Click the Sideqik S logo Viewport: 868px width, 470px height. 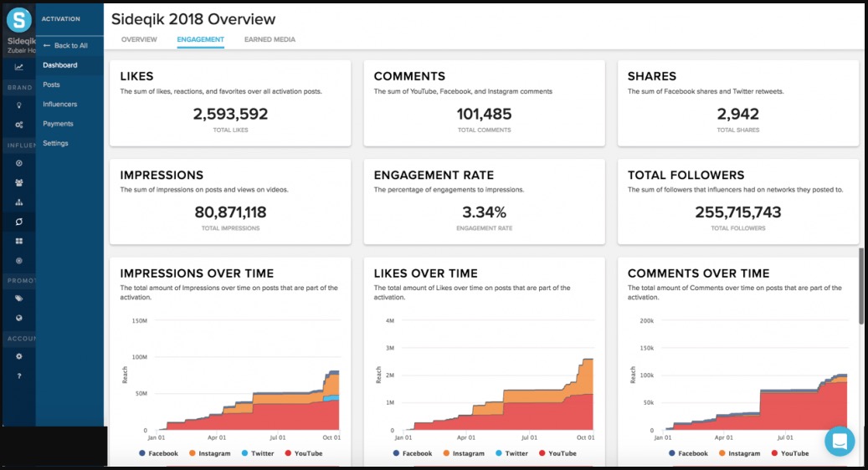[18, 20]
